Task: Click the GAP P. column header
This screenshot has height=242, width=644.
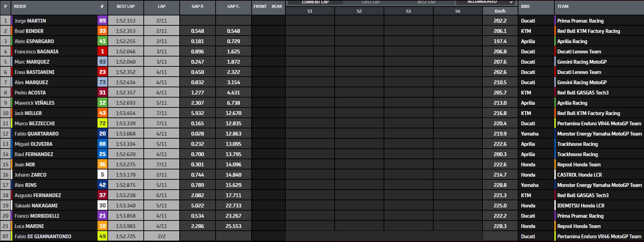Action: pos(197,7)
